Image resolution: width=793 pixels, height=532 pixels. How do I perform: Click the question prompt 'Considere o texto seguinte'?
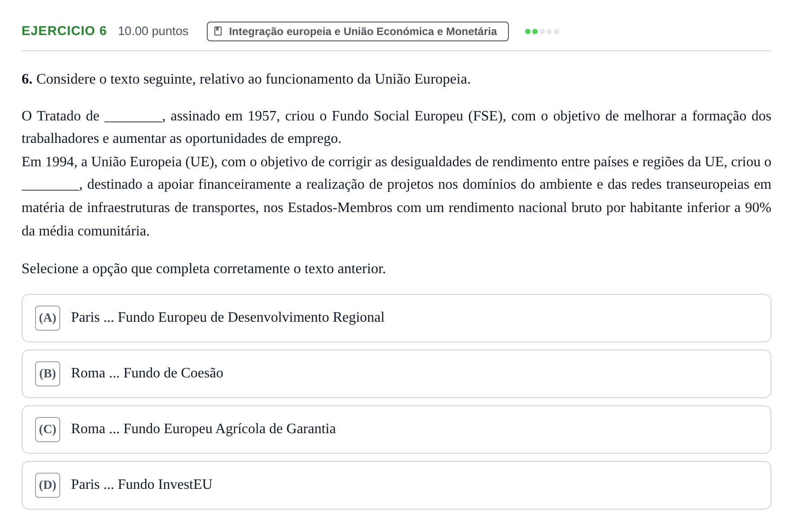(246, 79)
